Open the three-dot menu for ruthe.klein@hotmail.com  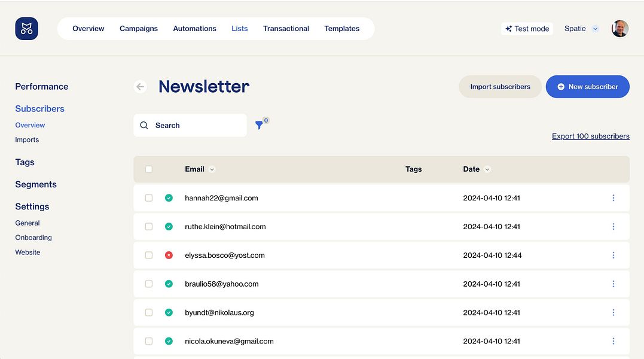coord(613,226)
